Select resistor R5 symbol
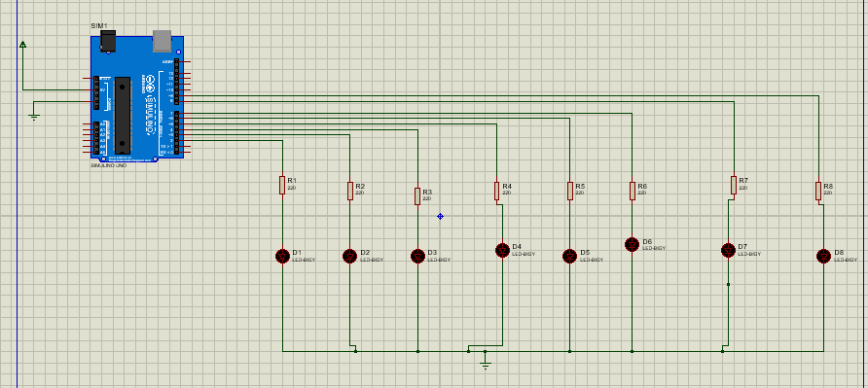 pos(569,191)
